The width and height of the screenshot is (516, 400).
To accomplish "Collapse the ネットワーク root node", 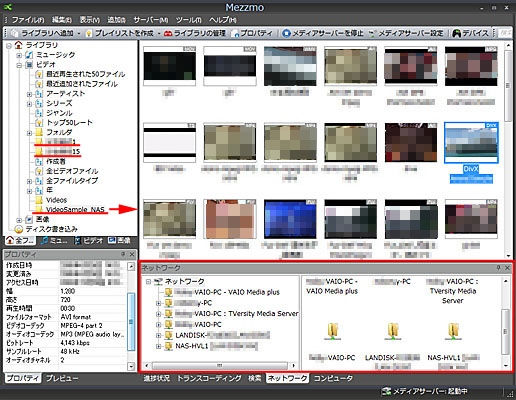I will click(x=148, y=282).
